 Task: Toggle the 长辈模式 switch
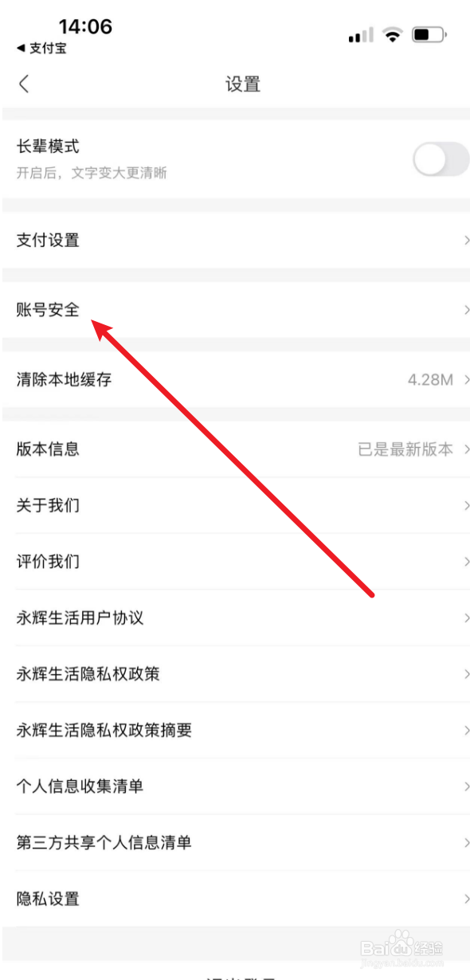[x=441, y=159]
